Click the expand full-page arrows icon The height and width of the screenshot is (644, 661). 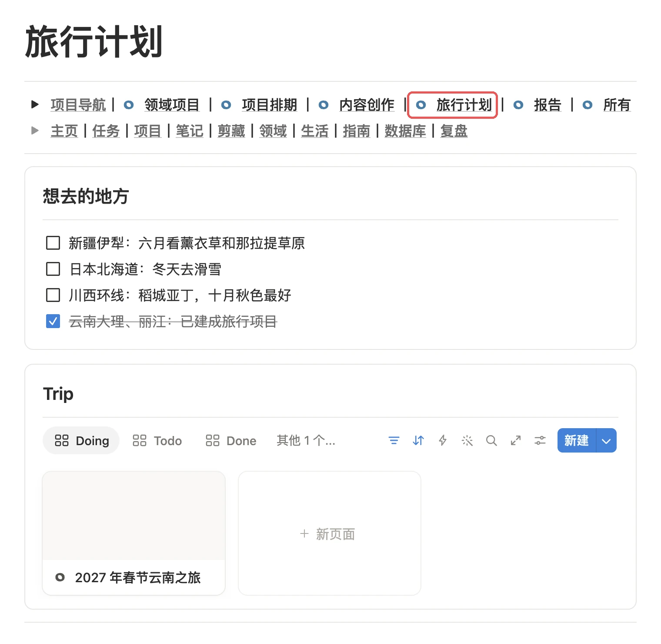(x=516, y=440)
